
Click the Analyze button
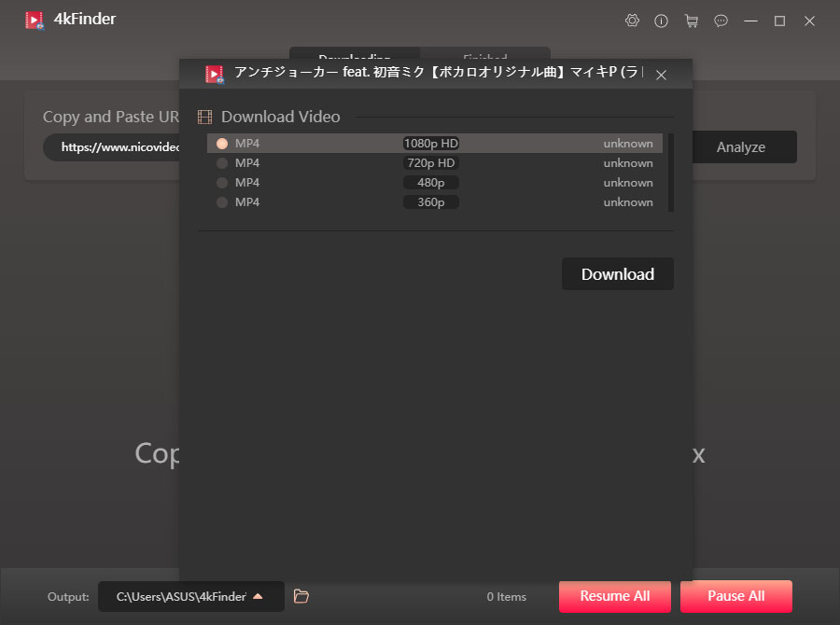[x=740, y=146]
